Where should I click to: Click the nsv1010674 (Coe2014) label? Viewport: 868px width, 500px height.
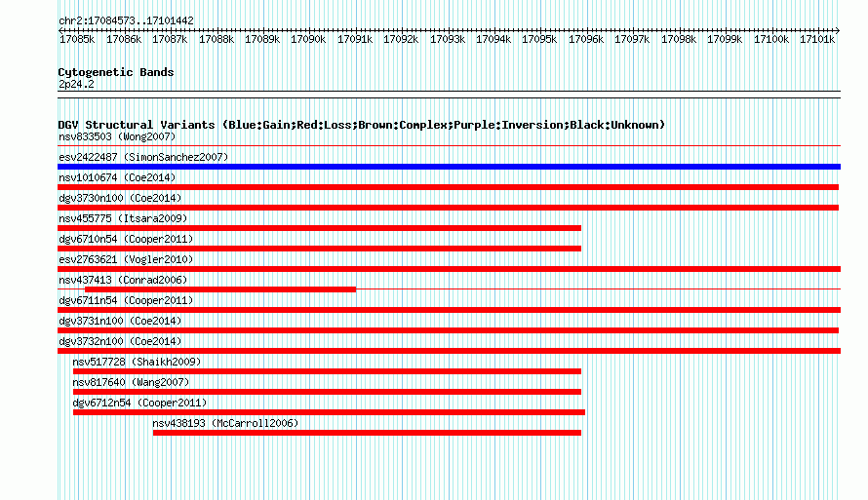tap(117, 177)
